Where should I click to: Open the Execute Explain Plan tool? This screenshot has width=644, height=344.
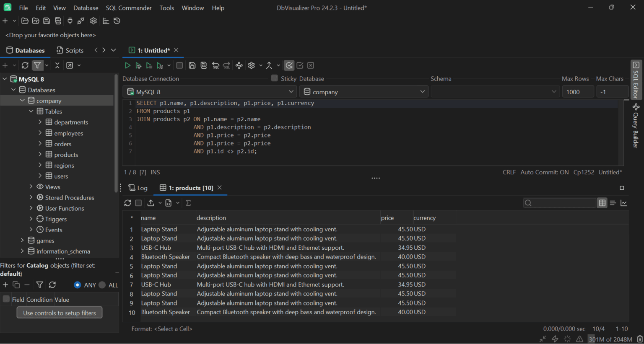point(160,65)
